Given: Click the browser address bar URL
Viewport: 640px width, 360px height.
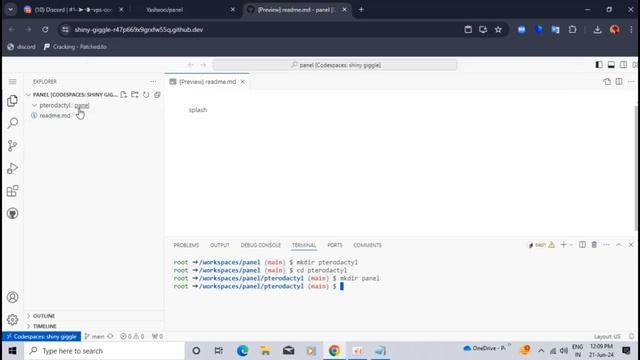Looking at the screenshot, I should [138, 29].
